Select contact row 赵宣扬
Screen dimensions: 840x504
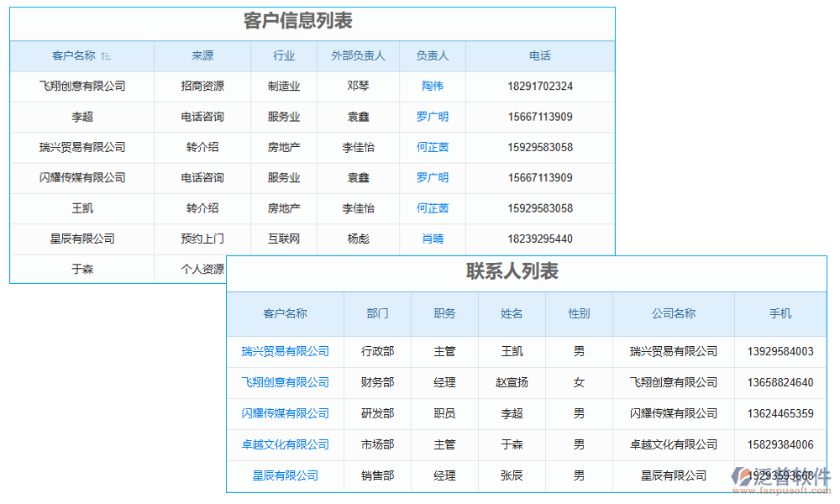[x=512, y=382]
